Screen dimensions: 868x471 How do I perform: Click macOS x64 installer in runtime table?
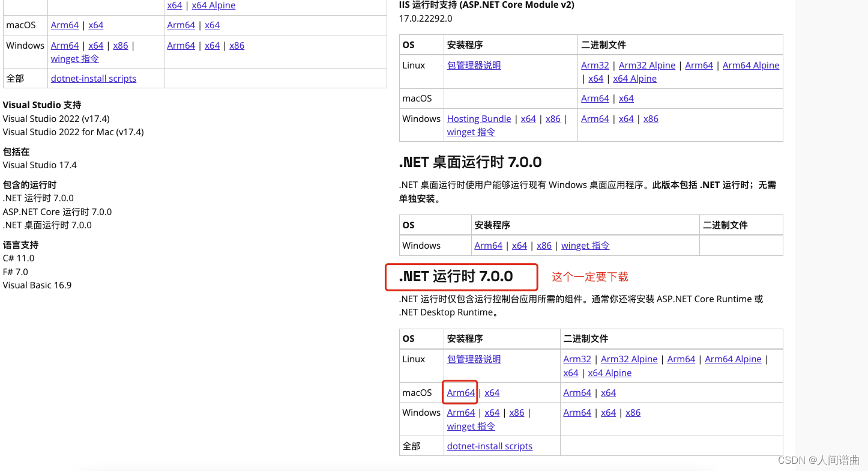coord(492,392)
